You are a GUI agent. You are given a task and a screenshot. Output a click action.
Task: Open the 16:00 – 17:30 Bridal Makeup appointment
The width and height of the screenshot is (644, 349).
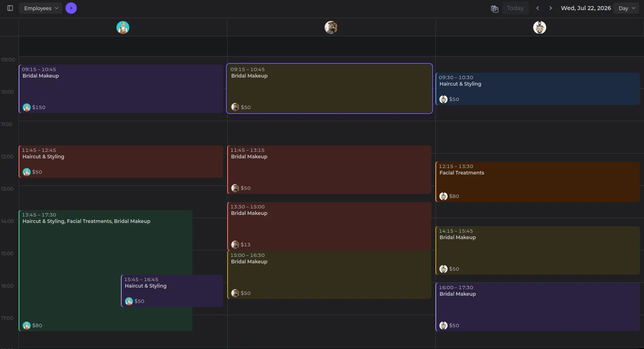click(x=538, y=307)
